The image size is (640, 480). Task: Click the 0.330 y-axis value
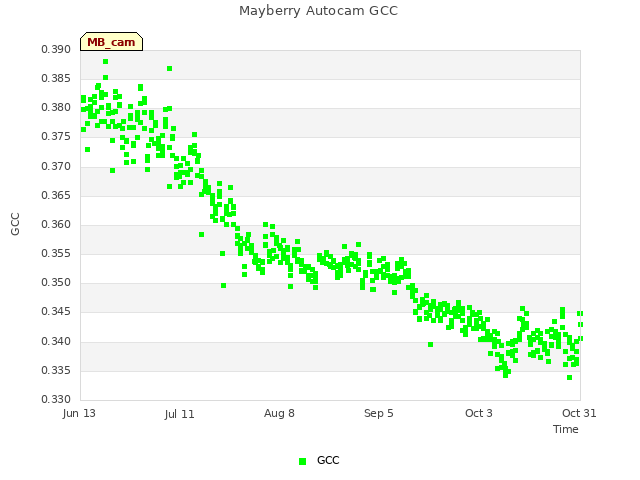tap(56, 399)
